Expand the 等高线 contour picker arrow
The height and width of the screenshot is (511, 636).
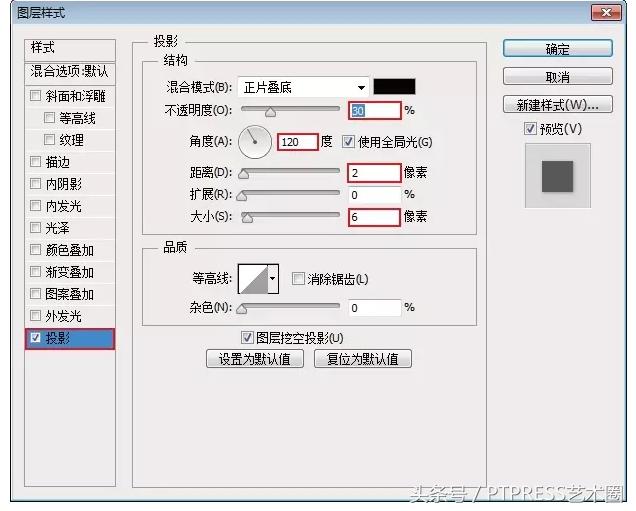[x=273, y=279]
